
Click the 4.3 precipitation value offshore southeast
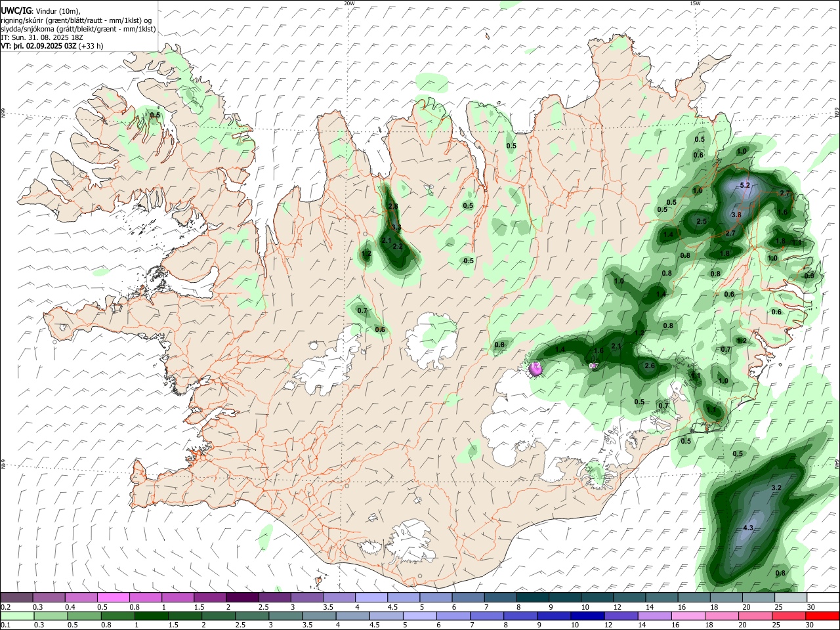point(747,528)
